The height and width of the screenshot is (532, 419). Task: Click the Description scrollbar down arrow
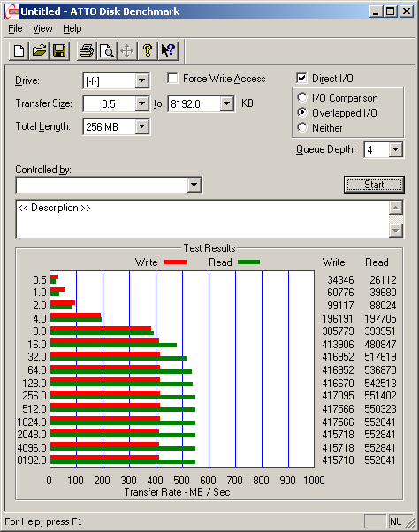tap(396, 231)
